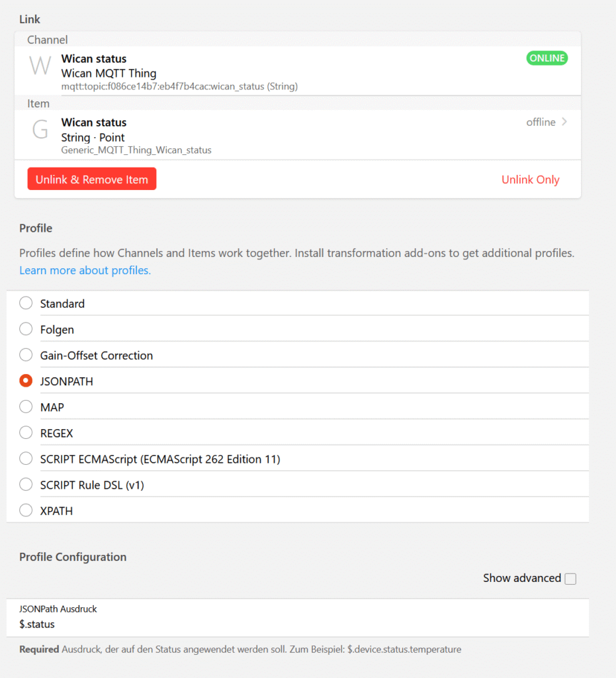Open the Wican status channel entry

298,71
